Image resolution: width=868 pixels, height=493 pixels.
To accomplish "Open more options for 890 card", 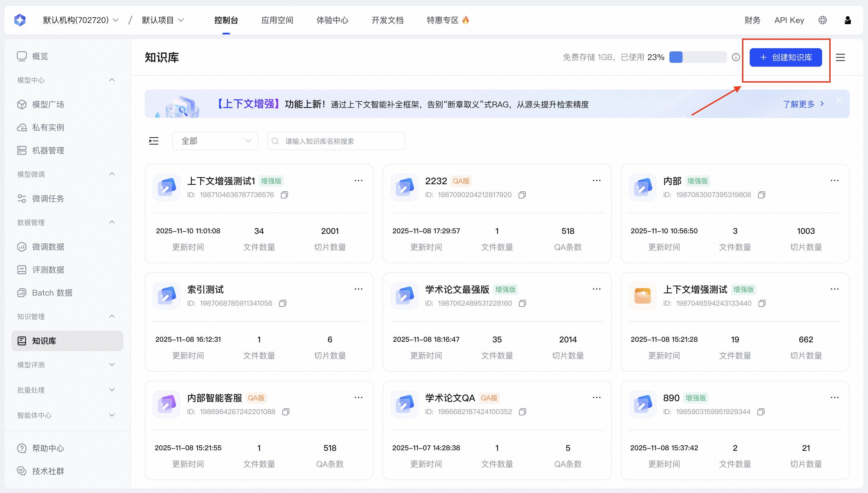I will 834,397.
